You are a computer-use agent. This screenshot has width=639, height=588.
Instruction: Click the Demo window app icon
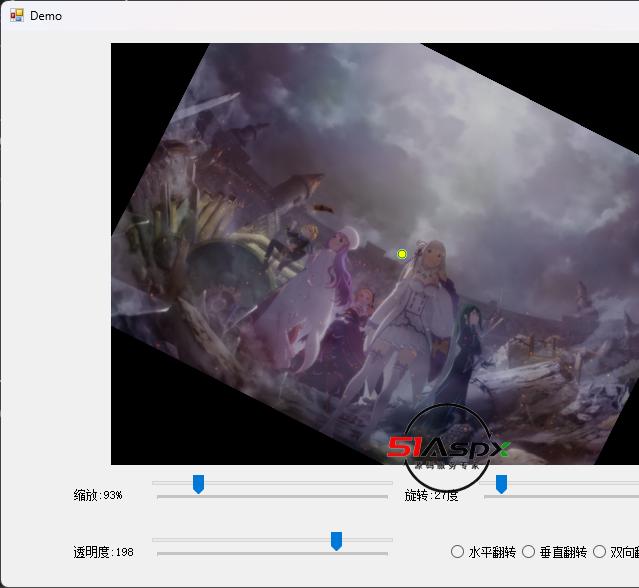[17, 15]
